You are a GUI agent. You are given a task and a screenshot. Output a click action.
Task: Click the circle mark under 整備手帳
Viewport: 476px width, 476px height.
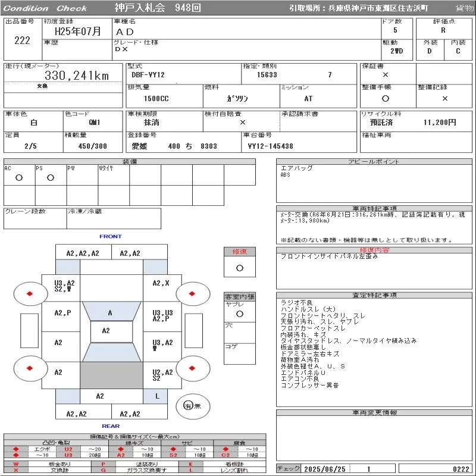[x=386, y=98]
